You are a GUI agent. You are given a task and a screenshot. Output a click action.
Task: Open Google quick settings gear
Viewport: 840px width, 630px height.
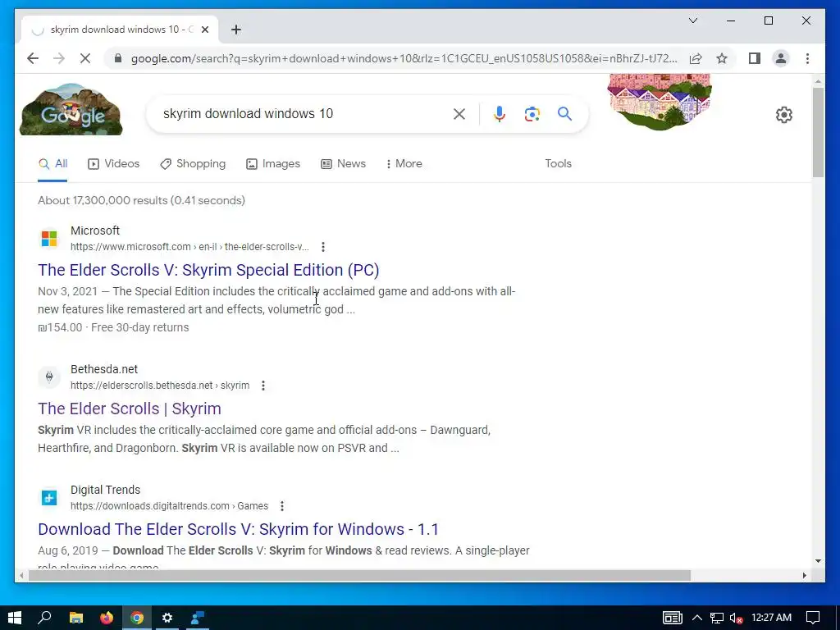[783, 115]
